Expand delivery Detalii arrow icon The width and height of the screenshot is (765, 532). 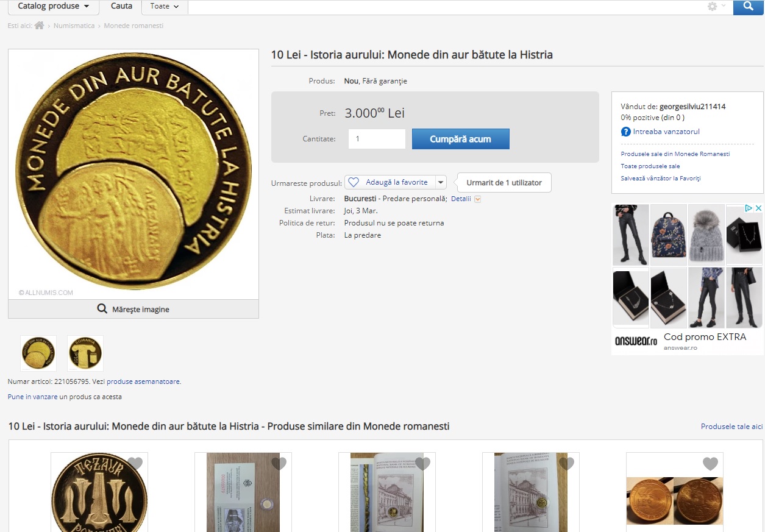(478, 199)
